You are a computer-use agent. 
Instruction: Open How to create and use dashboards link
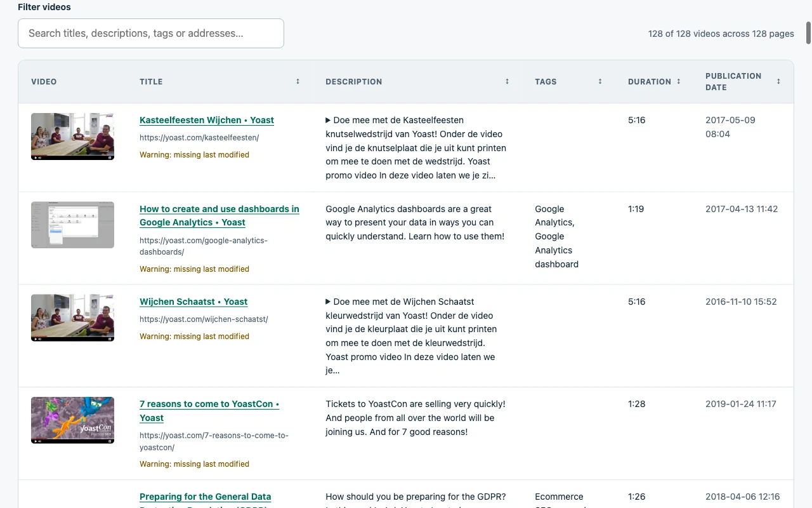tap(219, 215)
